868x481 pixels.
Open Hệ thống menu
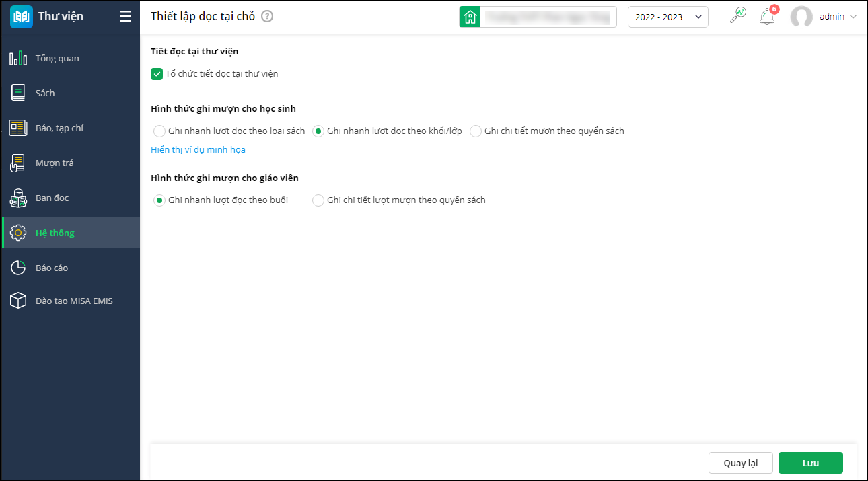point(70,233)
